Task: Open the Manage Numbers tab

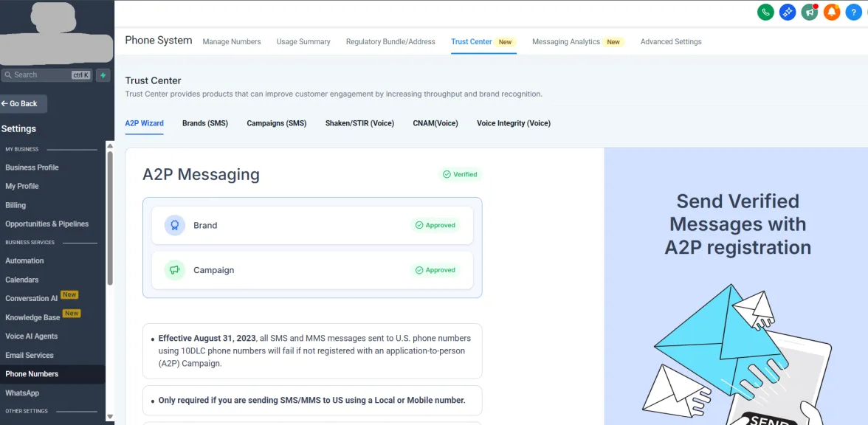Action: tap(232, 41)
